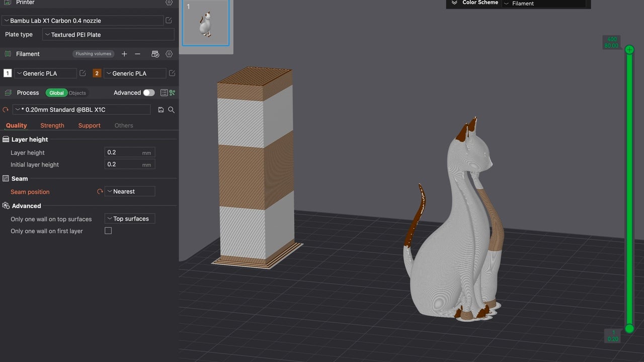Open the Plate type Textured PEI dropdown
Image resolution: width=644 pixels, height=362 pixels.
click(108, 34)
